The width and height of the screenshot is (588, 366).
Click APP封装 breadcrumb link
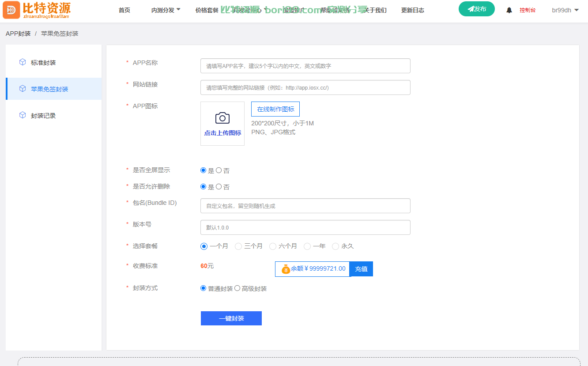[x=18, y=34]
